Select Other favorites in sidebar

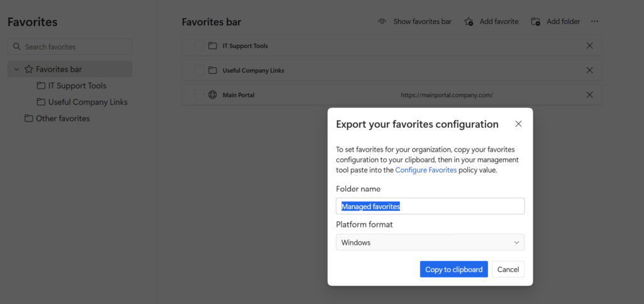coord(63,118)
